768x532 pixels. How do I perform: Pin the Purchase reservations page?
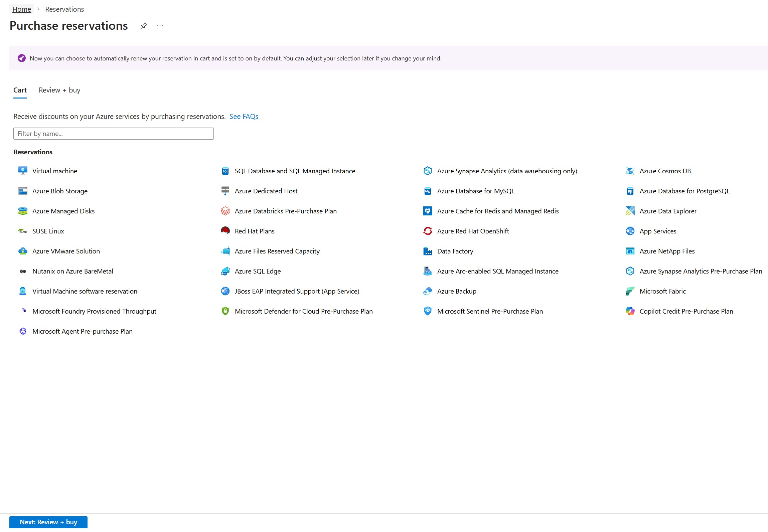[144, 26]
